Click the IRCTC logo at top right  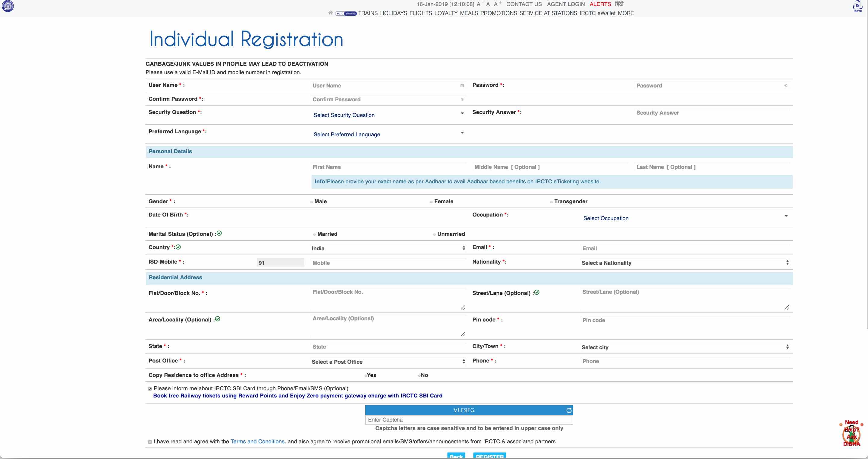(857, 6)
